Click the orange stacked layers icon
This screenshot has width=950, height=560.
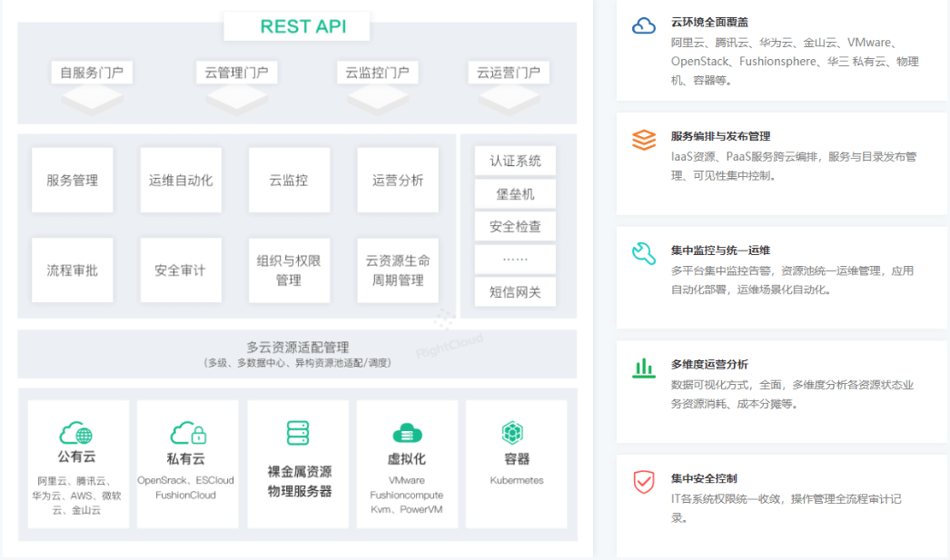click(x=643, y=140)
